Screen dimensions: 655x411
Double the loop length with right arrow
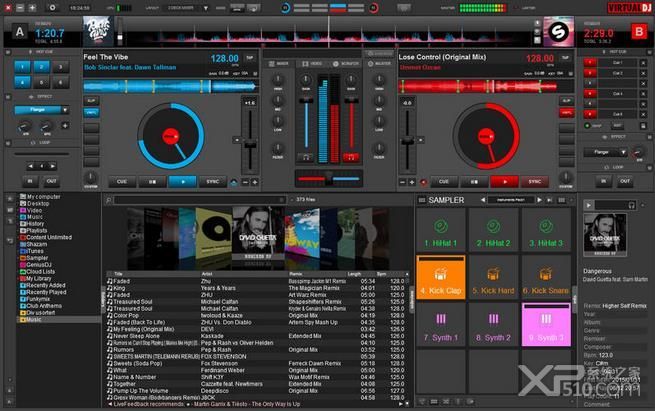(x=52, y=166)
